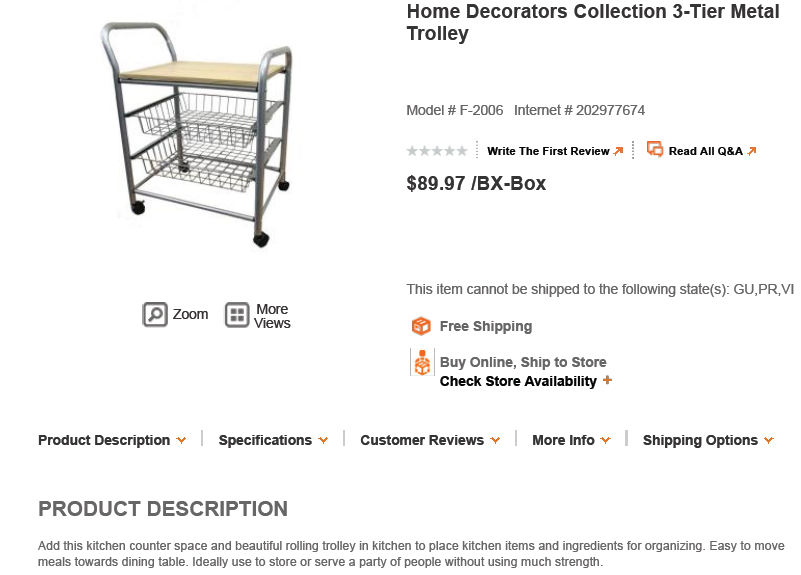Click the More Views label

[272, 316]
